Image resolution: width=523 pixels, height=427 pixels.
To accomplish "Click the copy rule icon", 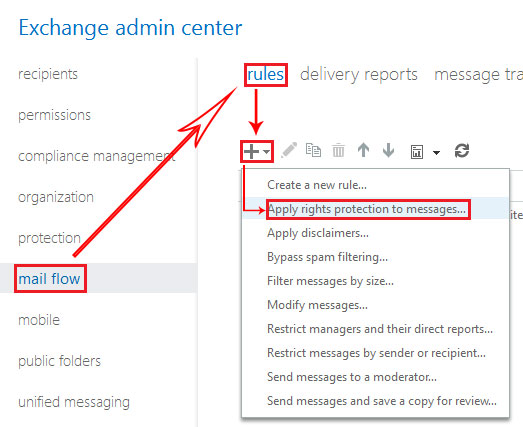I will tap(313, 150).
